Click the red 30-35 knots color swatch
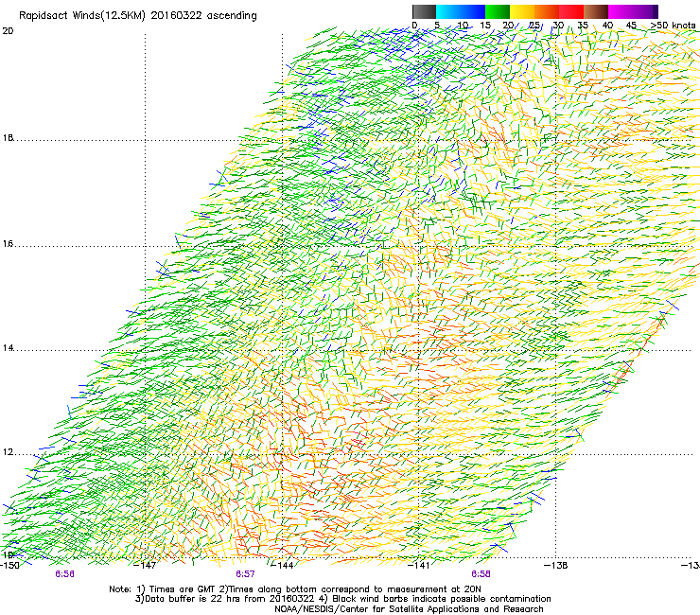This screenshot has height=615, width=700. (x=571, y=11)
